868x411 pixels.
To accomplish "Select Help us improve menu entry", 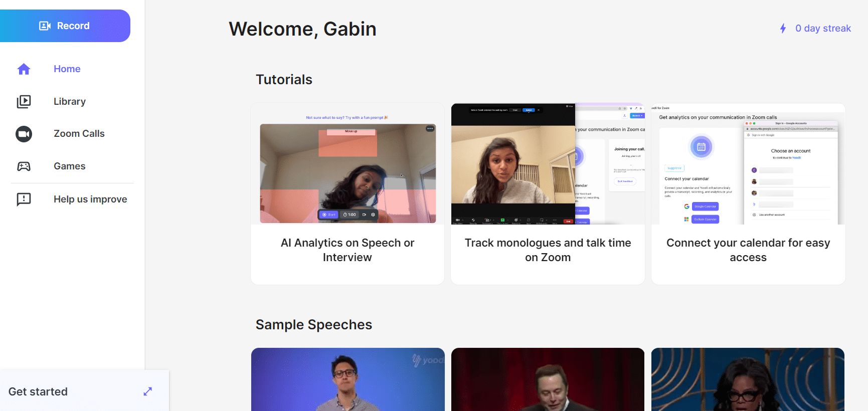I will pos(90,199).
